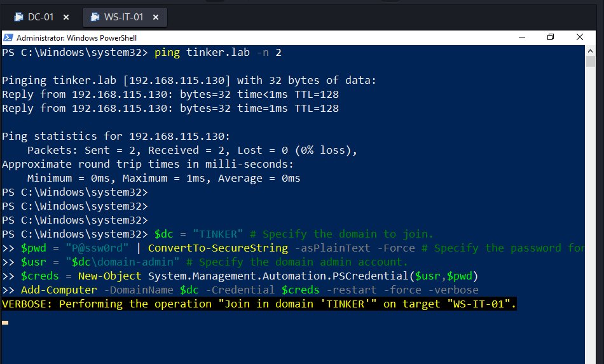Click the yellow VERBOSE output line
The image size is (604, 364).
pyautogui.click(x=259, y=304)
